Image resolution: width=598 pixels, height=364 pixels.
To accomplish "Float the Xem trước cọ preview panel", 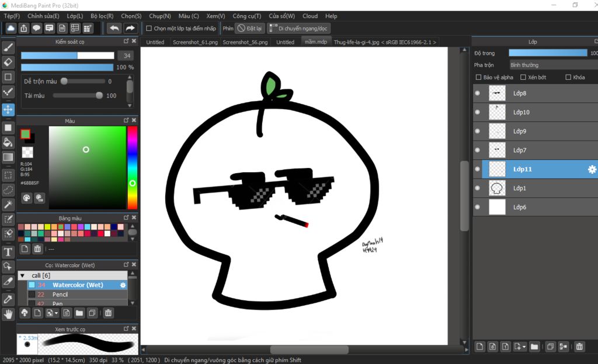I will [x=126, y=328].
